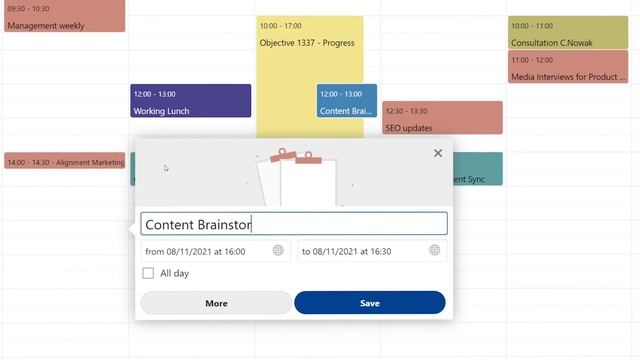The height and width of the screenshot is (360, 640).
Task: Open the SEO updates event
Action: [x=442, y=118]
